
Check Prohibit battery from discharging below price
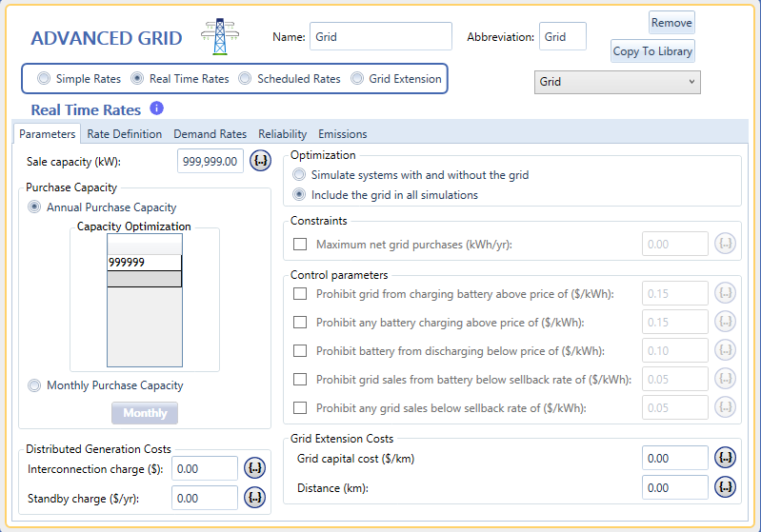point(300,350)
